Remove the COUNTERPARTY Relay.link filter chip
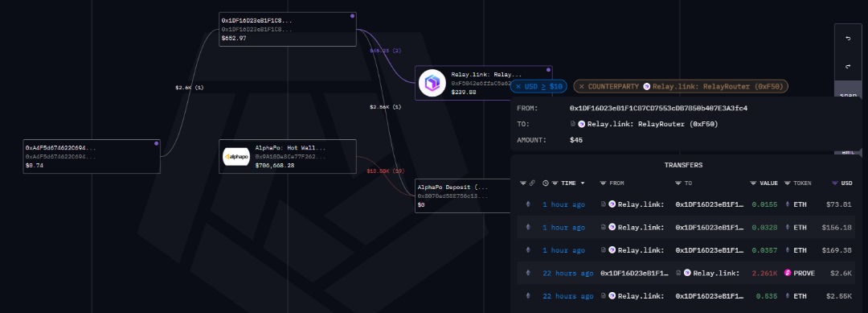This screenshot has height=313, width=868. [x=581, y=86]
